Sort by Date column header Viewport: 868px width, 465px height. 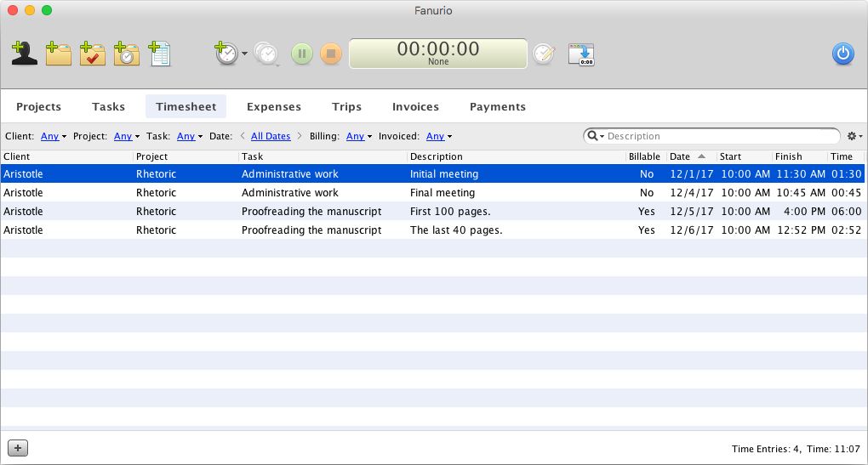click(x=691, y=156)
